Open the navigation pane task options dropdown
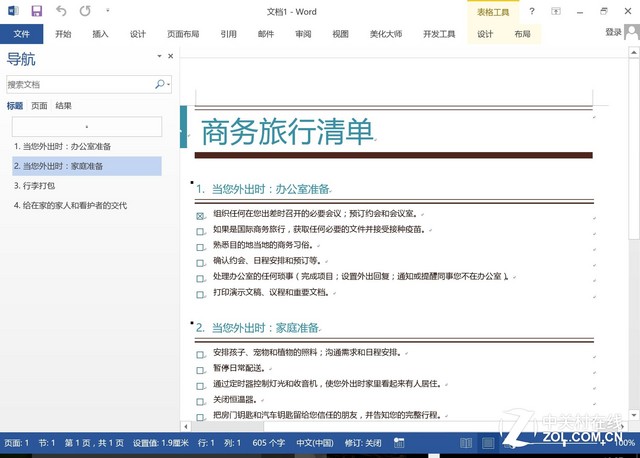 click(x=157, y=58)
